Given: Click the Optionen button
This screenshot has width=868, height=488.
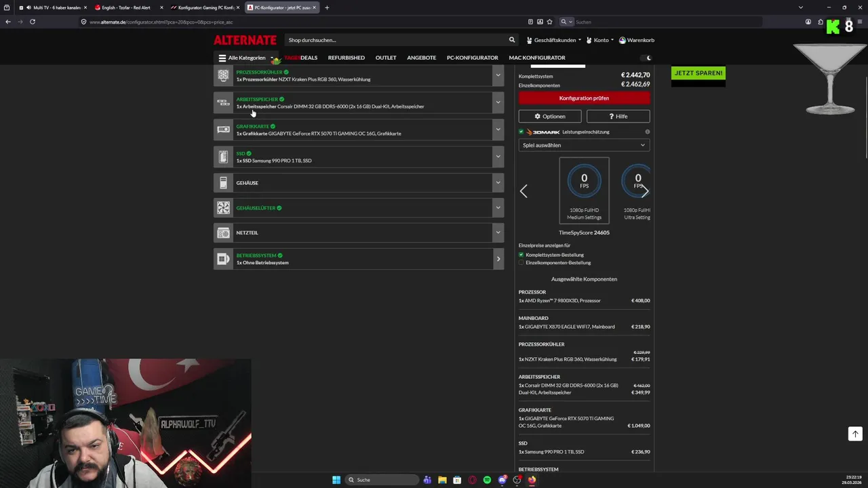Looking at the screenshot, I should 550,117.
